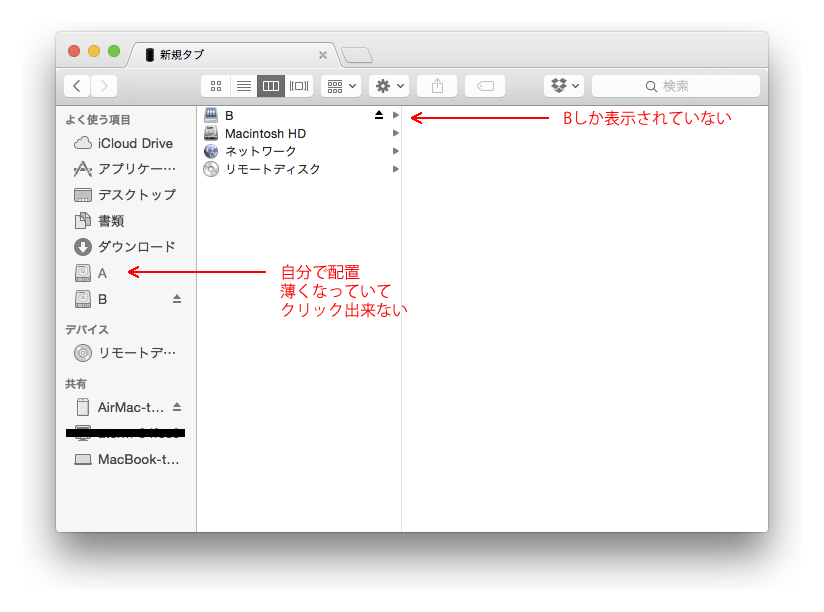
Task: Click the ネットワーク globe icon
Action: (211, 151)
